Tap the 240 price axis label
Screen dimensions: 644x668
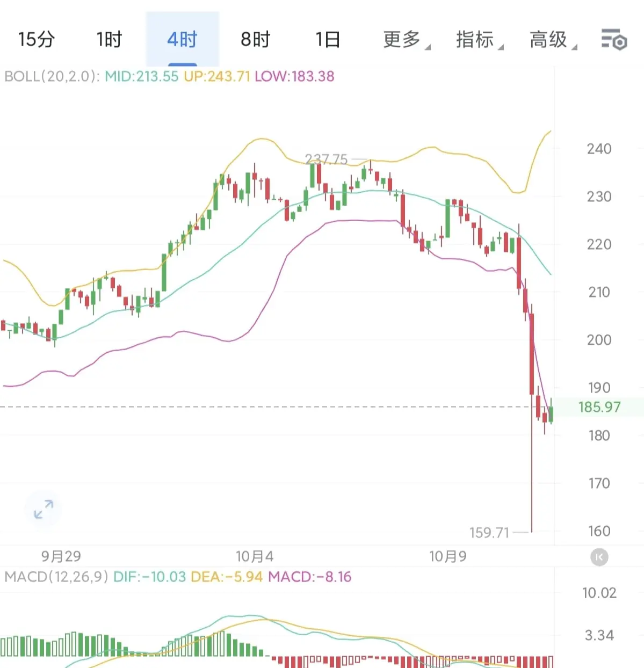point(599,149)
